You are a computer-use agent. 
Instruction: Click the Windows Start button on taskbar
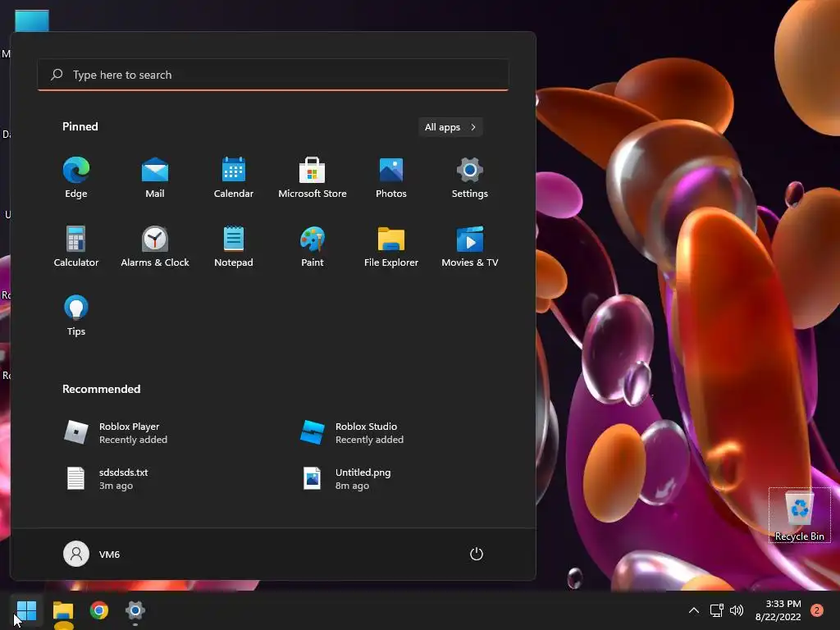pyautogui.click(x=26, y=610)
